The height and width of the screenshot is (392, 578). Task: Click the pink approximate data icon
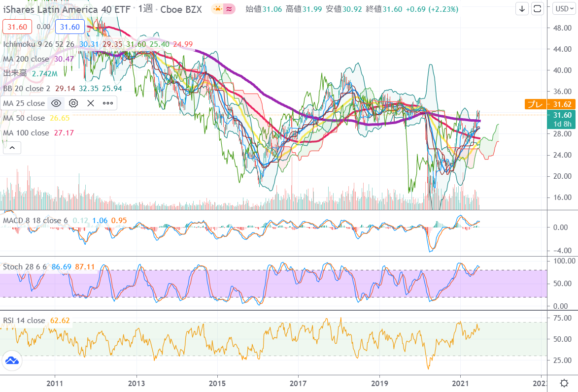[229, 9]
